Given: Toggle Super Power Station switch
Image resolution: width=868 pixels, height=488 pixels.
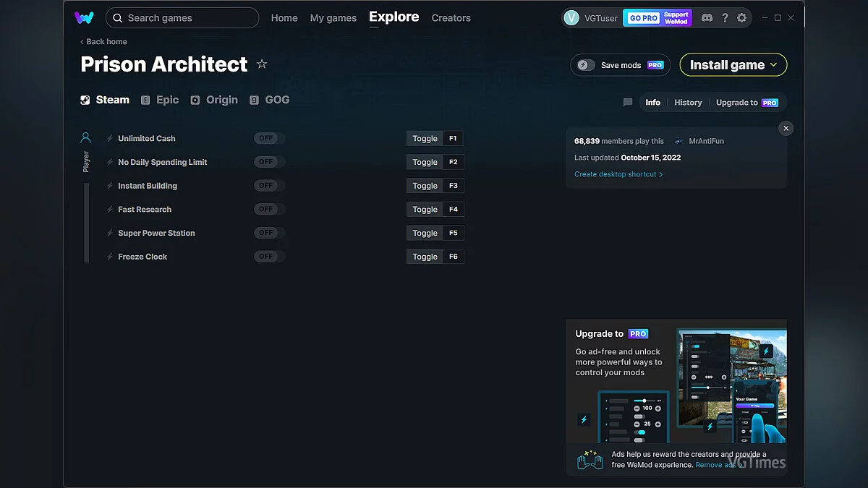Looking at the screenshot, I should [x=269, y=233].
